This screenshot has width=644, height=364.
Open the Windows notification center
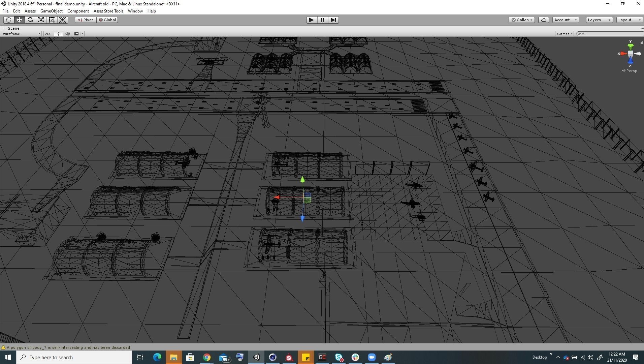(x=636, y=357)
